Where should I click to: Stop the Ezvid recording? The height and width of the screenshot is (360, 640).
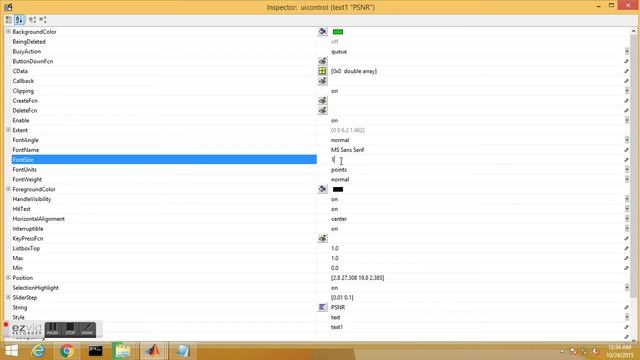click(x=70, y=329)
